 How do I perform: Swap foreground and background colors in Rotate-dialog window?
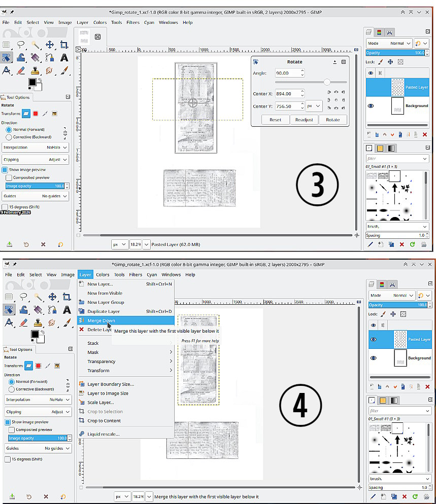pyautogui.click(x=40, y=80)
